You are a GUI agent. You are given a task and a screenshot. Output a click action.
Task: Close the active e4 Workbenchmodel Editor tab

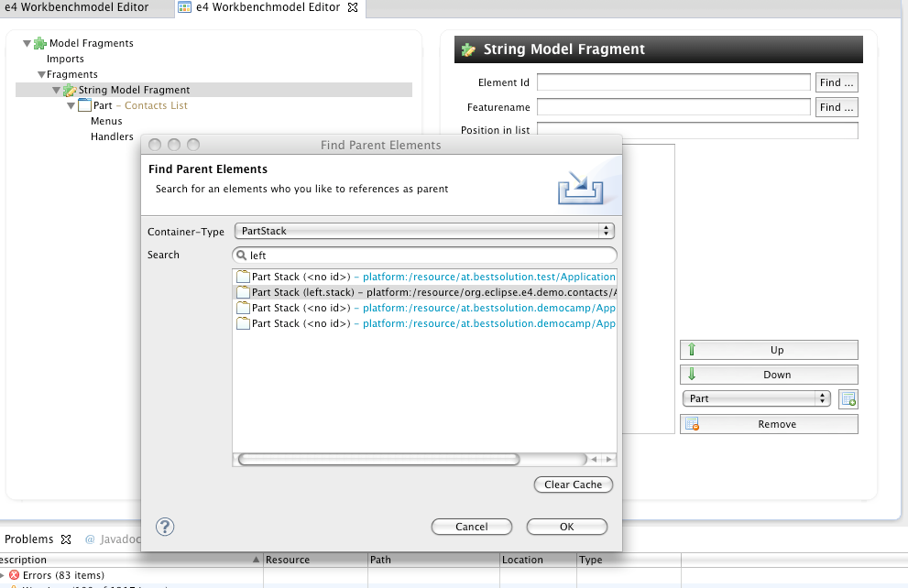pos(353,7)
